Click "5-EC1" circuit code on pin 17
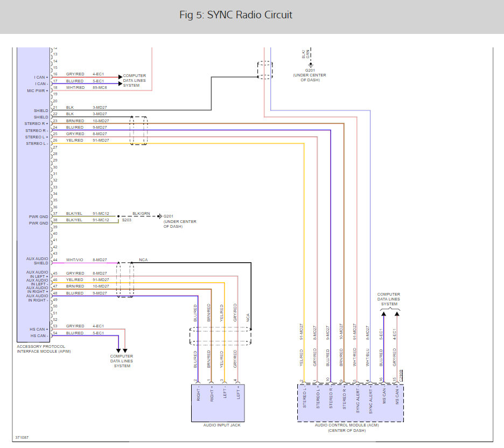 [98, 81]
